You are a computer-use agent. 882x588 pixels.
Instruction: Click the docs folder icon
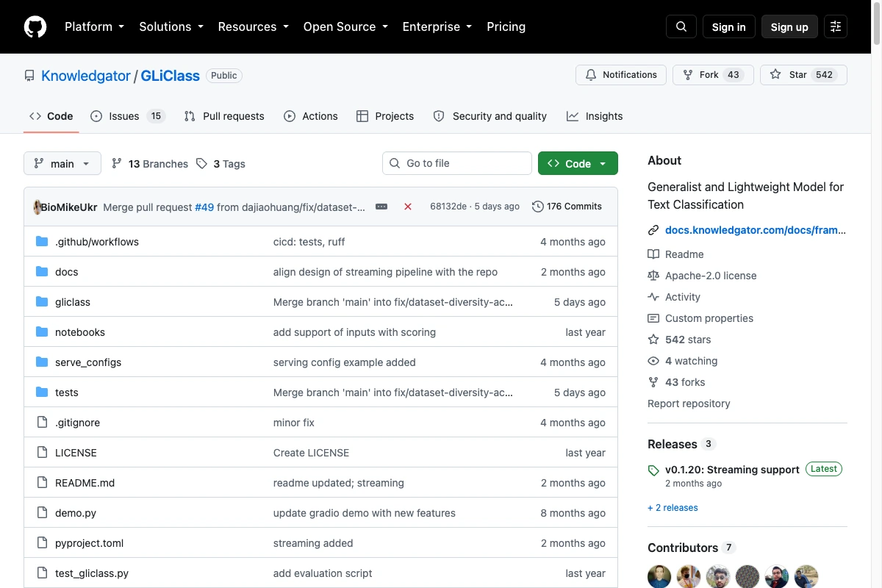[42, 272]
